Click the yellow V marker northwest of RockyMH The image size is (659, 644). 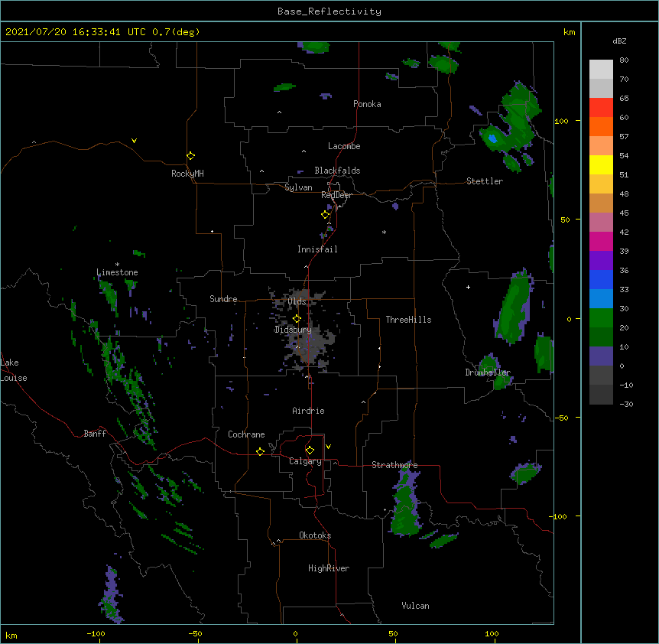click(134, 141)
